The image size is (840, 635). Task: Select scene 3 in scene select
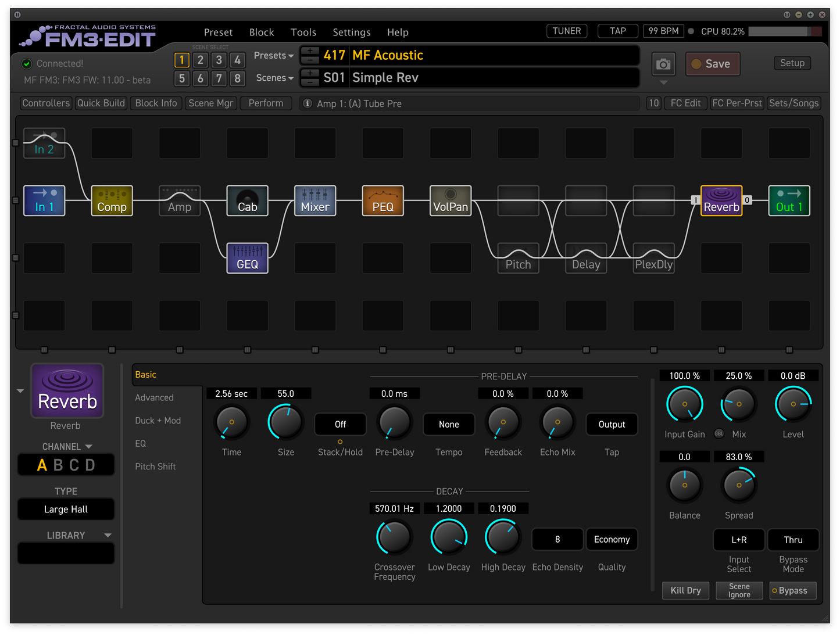[219, 60]
